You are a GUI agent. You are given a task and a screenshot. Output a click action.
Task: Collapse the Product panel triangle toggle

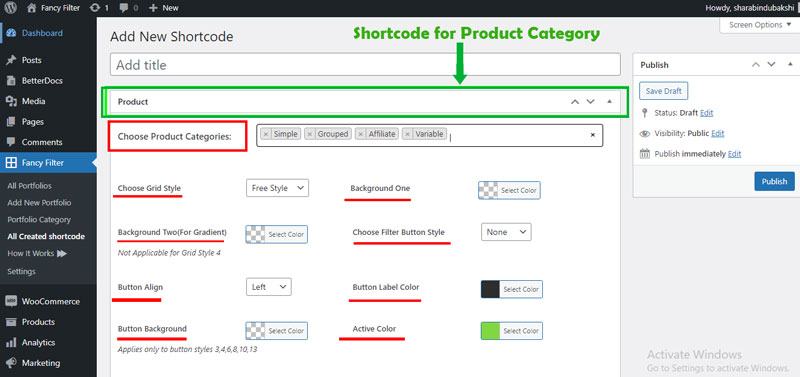pyautogui.click(x=609, y=102)
